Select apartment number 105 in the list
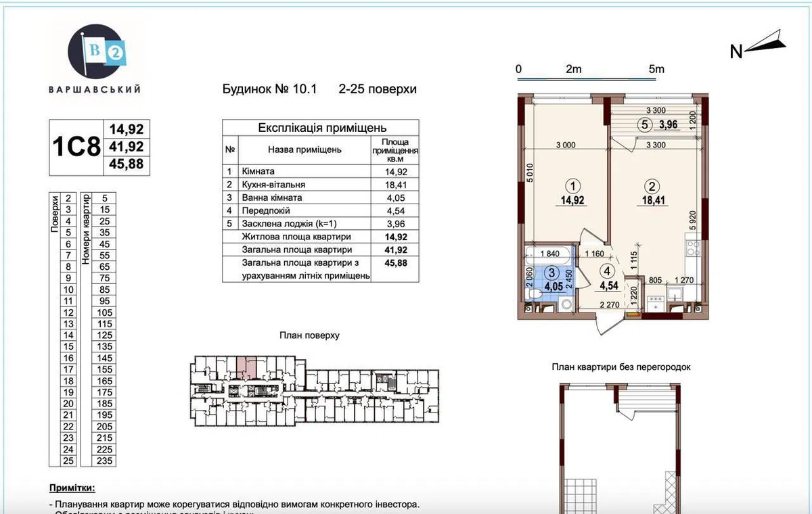This screenshot has height=514, width=812. coord(104,312)
